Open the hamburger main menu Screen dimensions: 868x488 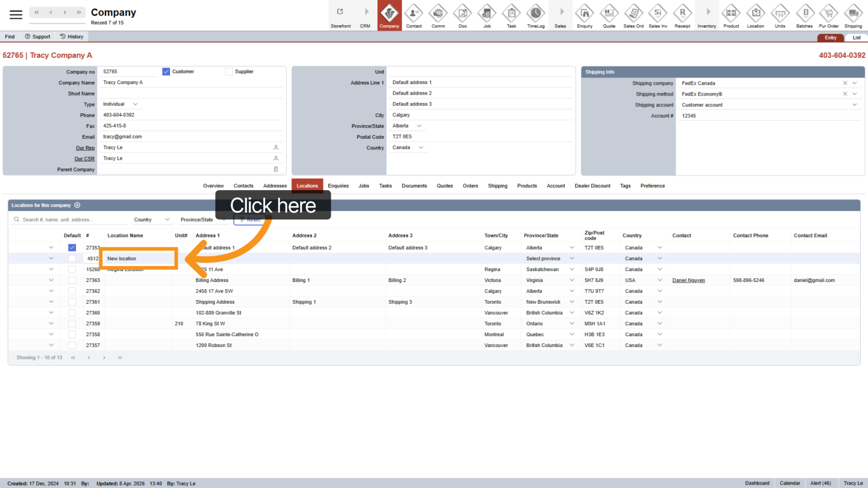coord(16,15)
